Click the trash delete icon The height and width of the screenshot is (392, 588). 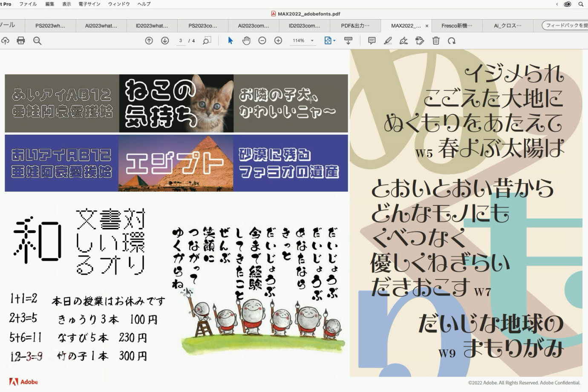[436, 40]
